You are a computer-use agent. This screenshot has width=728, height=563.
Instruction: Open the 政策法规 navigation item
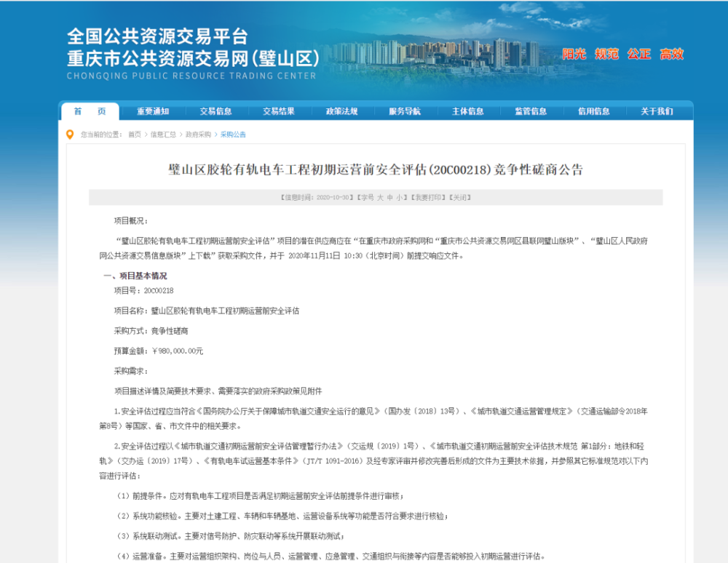pyautogui.click(x=341, y=111)
